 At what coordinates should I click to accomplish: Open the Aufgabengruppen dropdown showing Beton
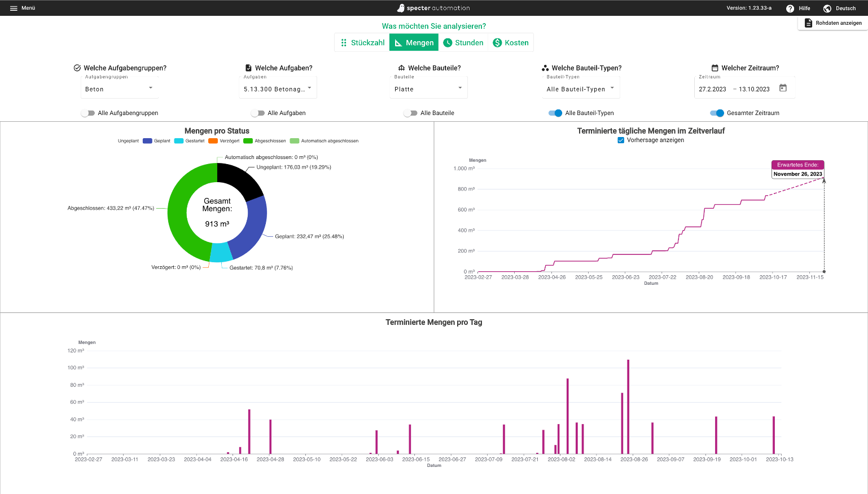120,88
